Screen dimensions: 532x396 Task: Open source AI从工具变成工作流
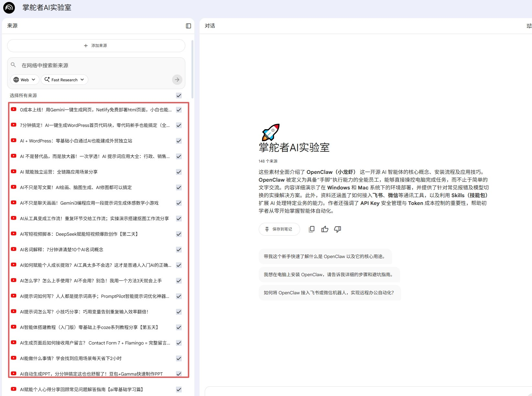pyautogui.click(x=94, y=219)
